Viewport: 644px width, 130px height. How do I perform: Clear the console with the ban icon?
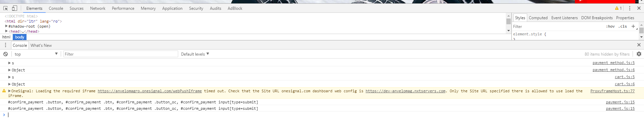6,54
